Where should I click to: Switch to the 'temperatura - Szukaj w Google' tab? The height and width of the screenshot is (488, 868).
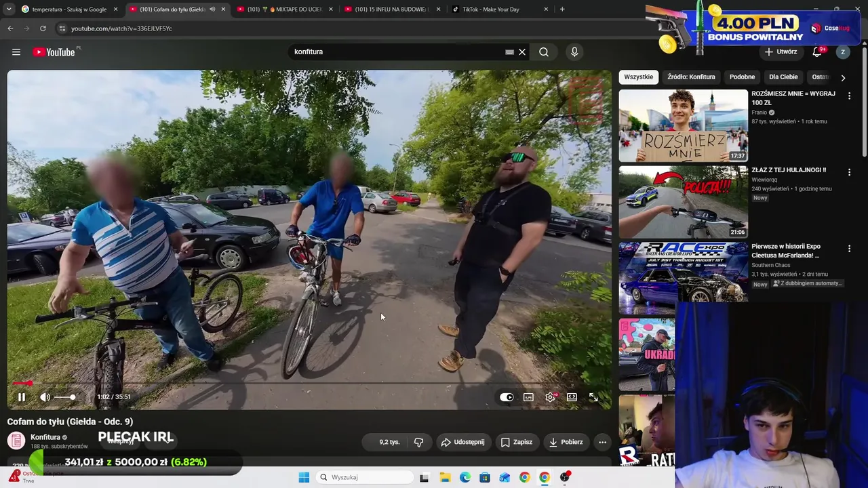click(x=69, y=9)
